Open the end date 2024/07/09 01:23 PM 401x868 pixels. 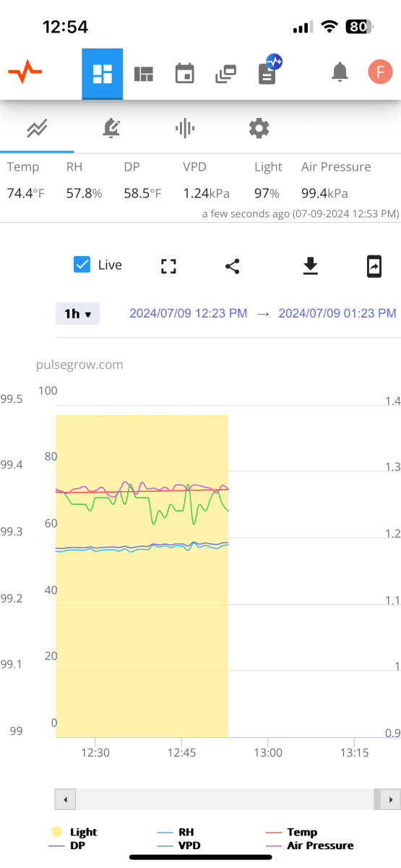337,313
